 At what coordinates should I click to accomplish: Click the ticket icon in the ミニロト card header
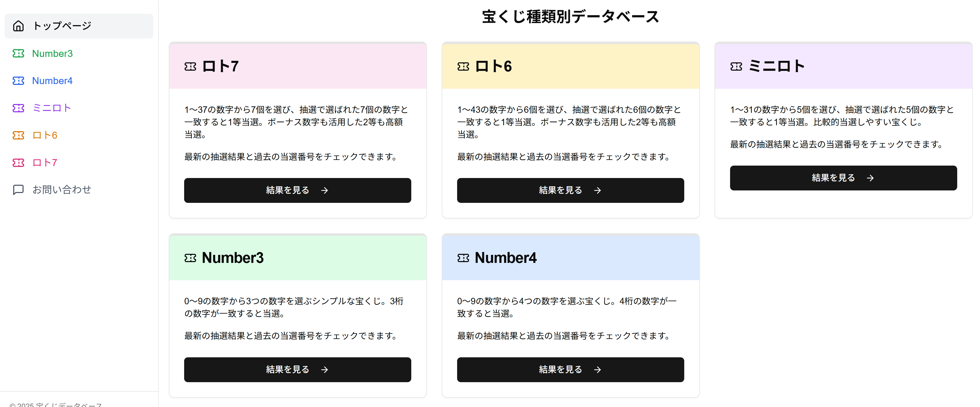click(736, 66)
